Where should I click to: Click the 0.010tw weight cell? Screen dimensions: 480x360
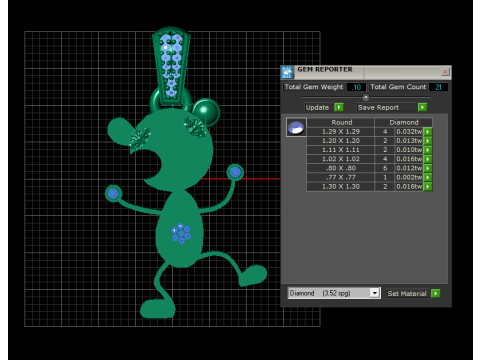(409, 150)
